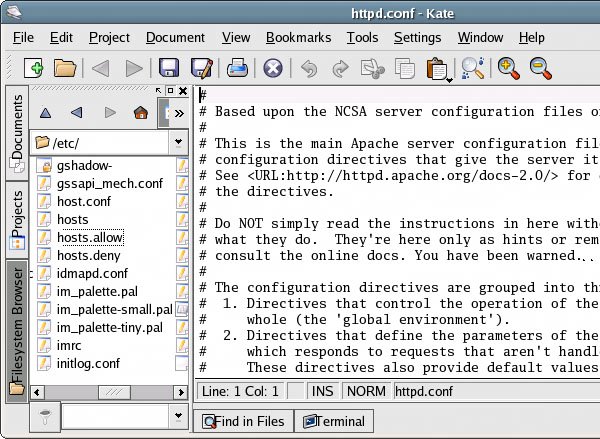Toggle NORM selection mode in status bar
600x439 pixels.
pyautogui.click(x=366, y=389)
